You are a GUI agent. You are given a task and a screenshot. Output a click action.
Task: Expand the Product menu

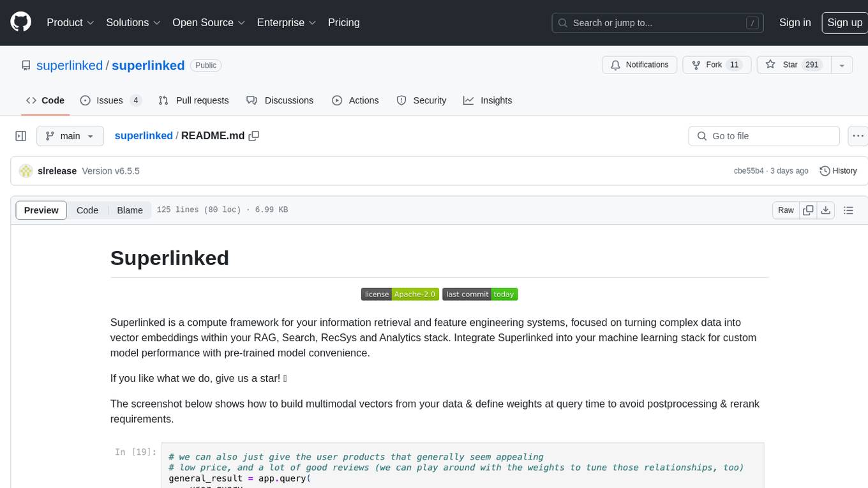coord(70,22)
